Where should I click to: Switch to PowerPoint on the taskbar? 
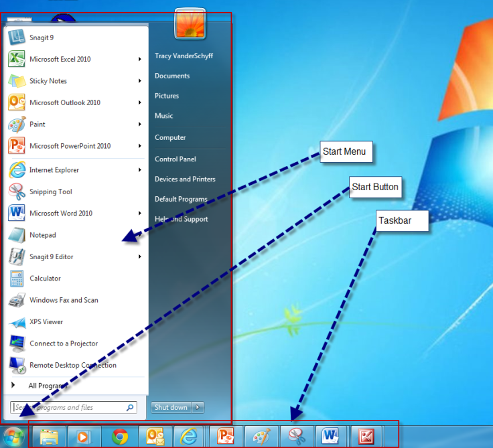(x=226, y=437)
